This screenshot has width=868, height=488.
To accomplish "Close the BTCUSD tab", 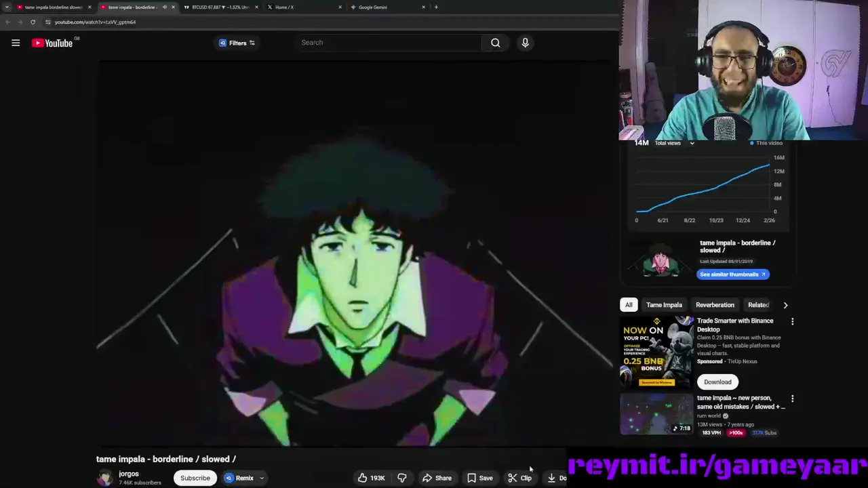I will [x=256, y=7].
